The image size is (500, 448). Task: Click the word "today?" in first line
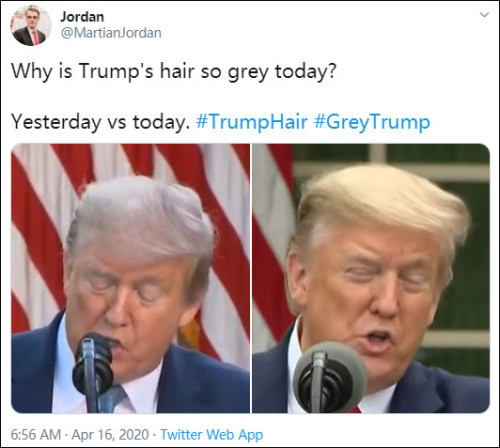[x=306, y=72]
